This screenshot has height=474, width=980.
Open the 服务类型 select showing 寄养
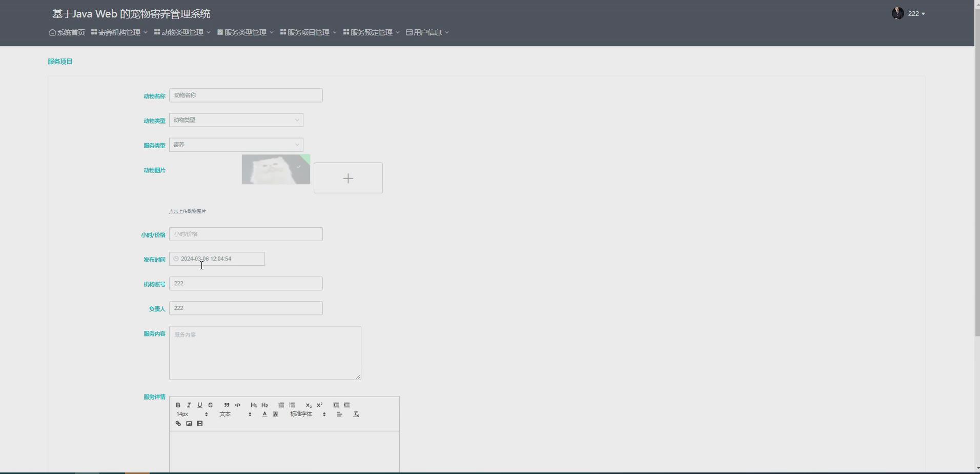236,145
